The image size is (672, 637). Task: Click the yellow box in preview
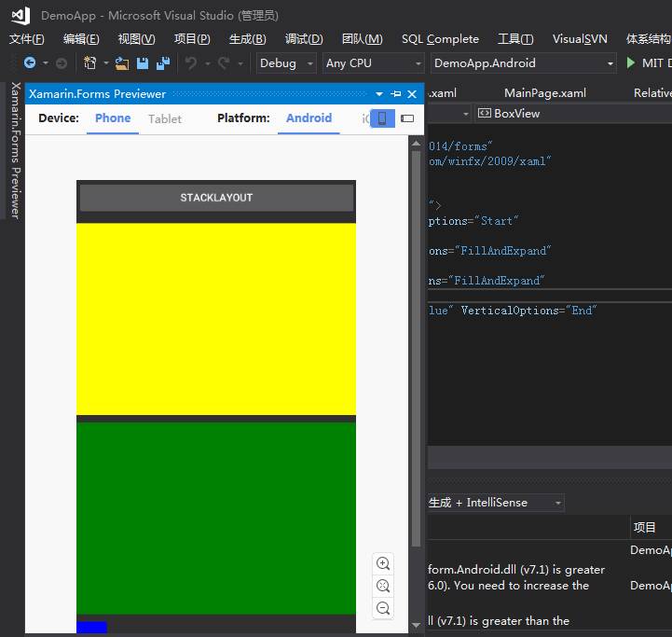click(x=216, y=319)
